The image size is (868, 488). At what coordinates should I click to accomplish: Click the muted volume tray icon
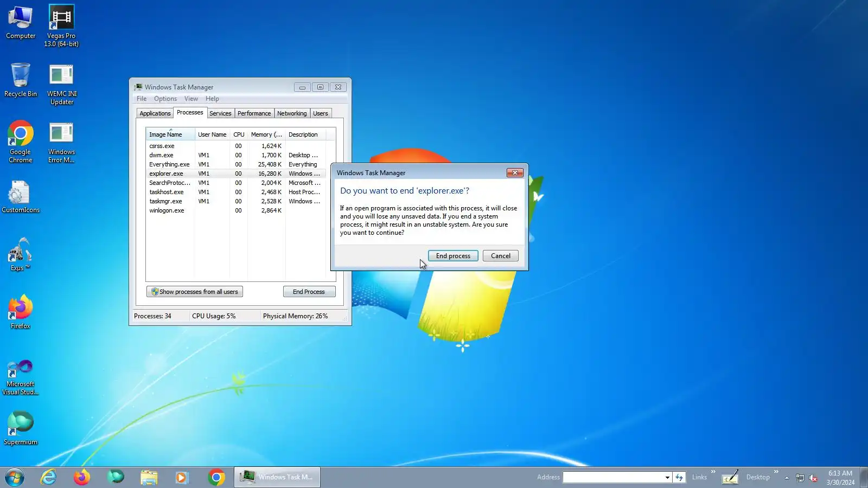coord(813,478)
